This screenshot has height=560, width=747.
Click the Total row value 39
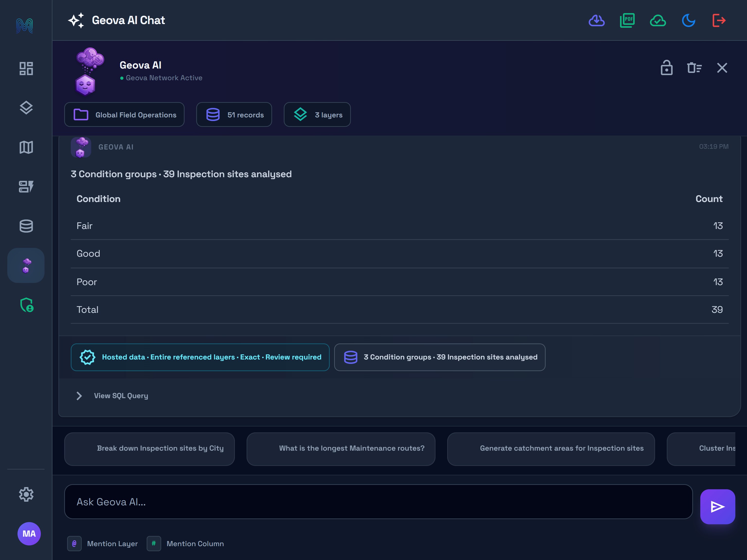tap(717, 310)
